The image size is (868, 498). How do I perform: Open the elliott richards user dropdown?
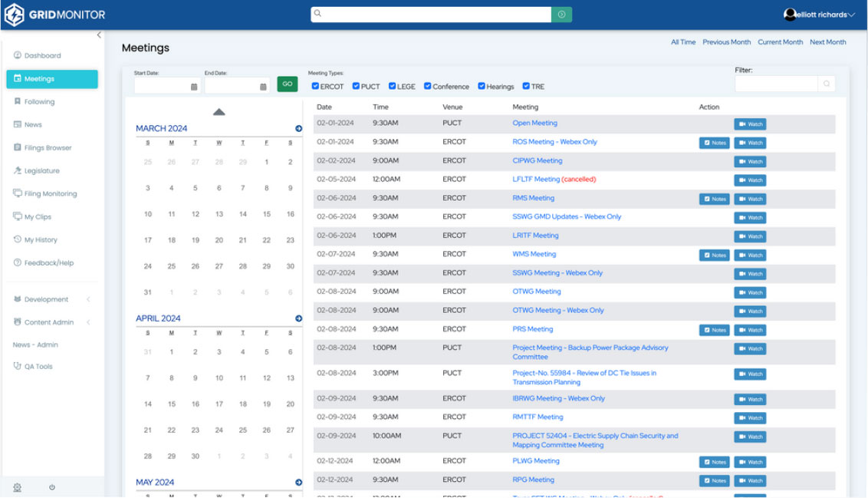819,15
